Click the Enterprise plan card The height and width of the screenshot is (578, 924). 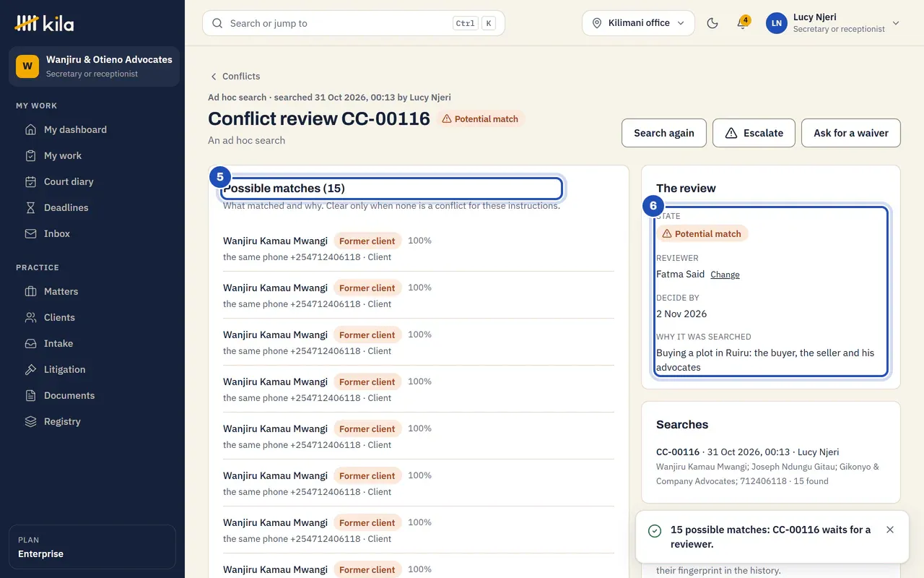[x=92, y=547]
